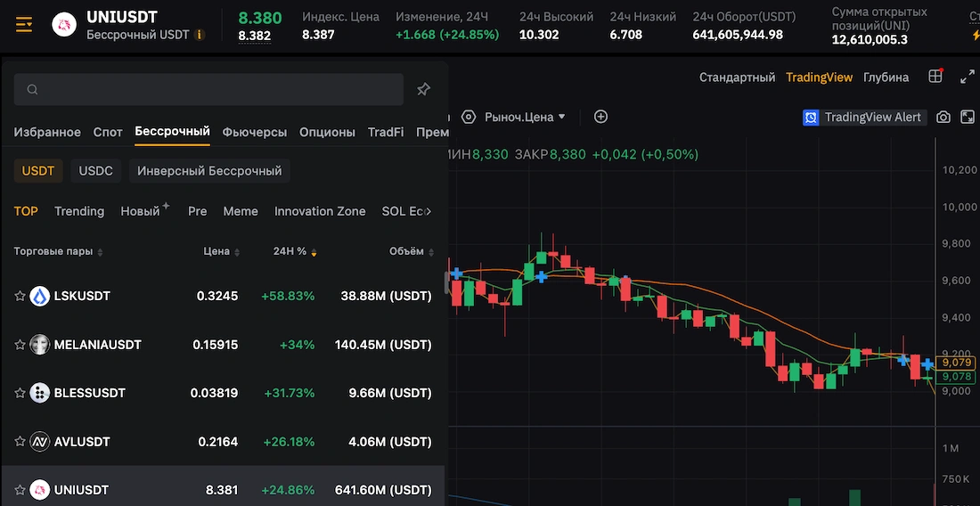980x506 pixels.
Task: Favorite AVLUSDT with the star
Action: click(x=20, y=442)
